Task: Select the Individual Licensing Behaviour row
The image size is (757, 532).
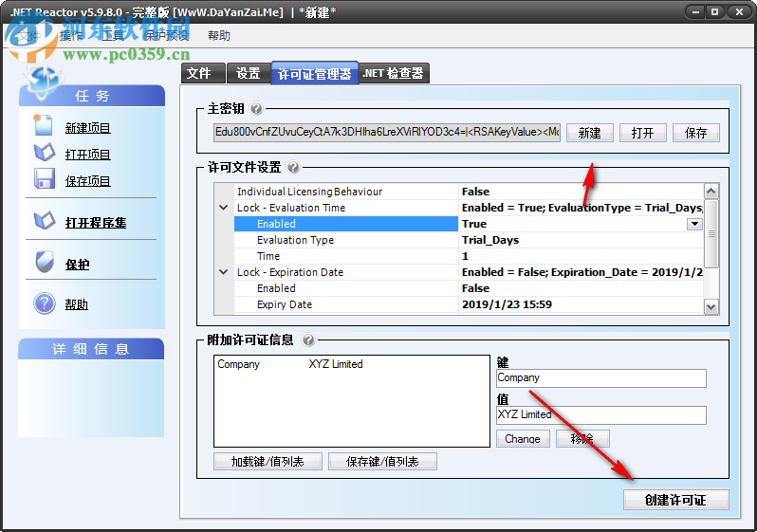Action: coord(469,192)
